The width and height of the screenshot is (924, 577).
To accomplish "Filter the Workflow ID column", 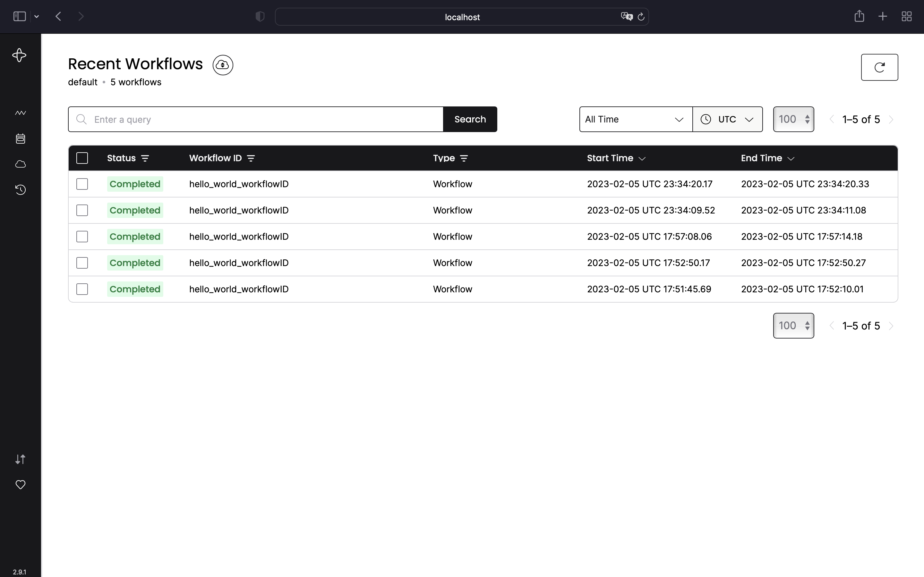I will pos(251,158).
